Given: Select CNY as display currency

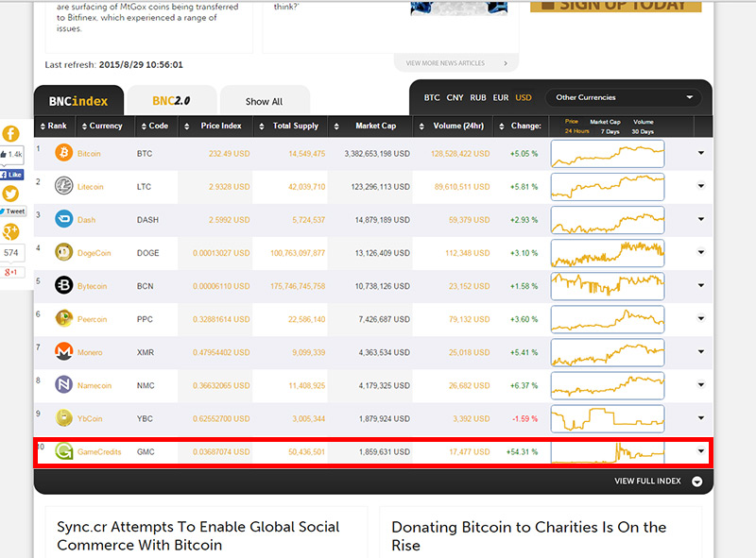Looking at the screenshot, I should 455,97.
